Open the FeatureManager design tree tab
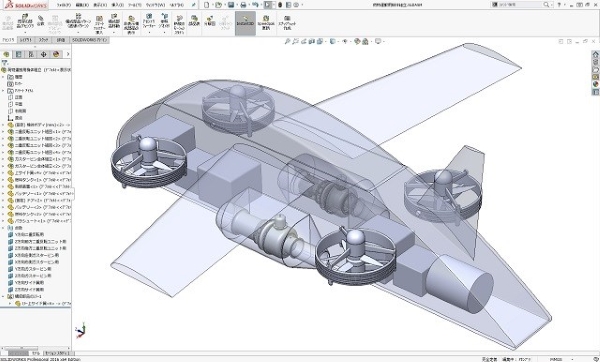This screenshot has width=600, height=362. (6, 54)
